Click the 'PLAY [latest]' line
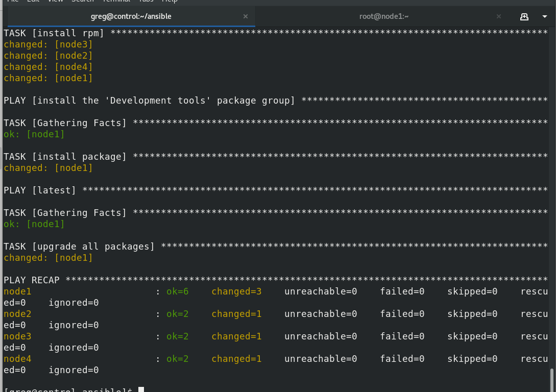Image resolution: width=556 pixels, height=392 pixels. coord(276,190)
